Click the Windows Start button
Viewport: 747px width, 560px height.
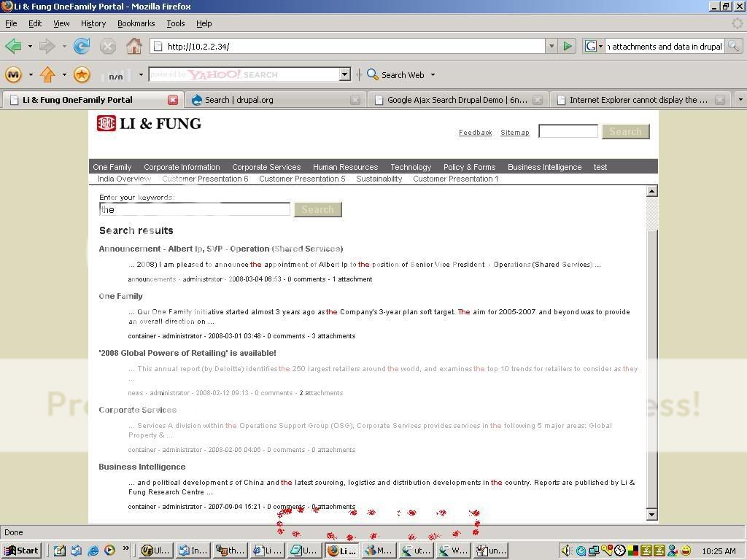click(21, 551)
